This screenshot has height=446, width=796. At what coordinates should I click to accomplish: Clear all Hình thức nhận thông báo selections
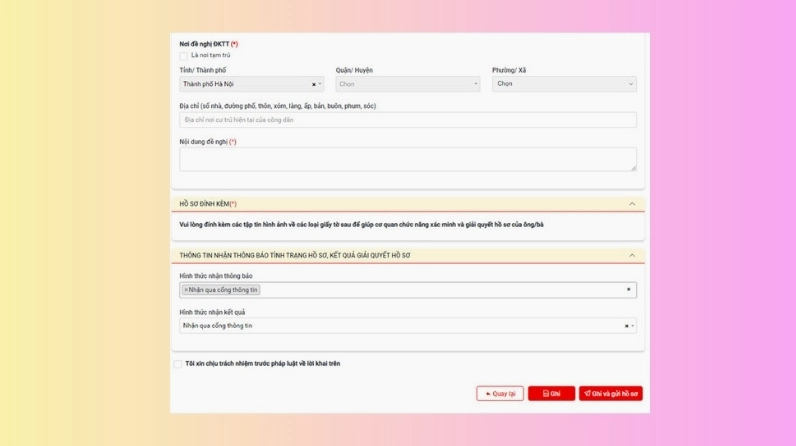pyautogui.click(x=628, y=290)
